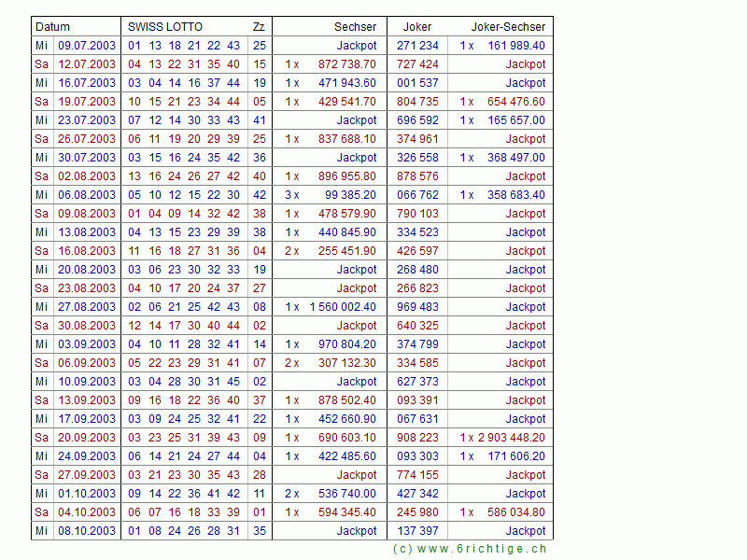The height and width of the screenshot is (560, 747).
Task: Click the Datum column header
Action: point(52,27)
